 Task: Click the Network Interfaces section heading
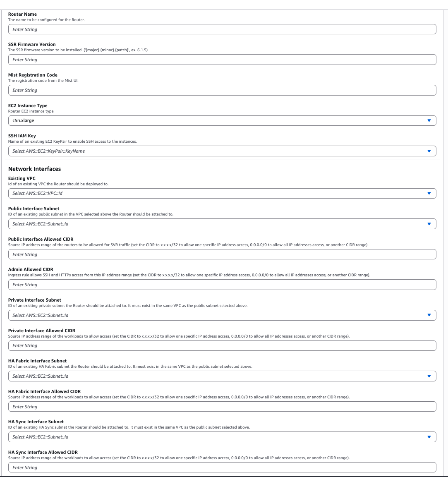pos(35,169)
